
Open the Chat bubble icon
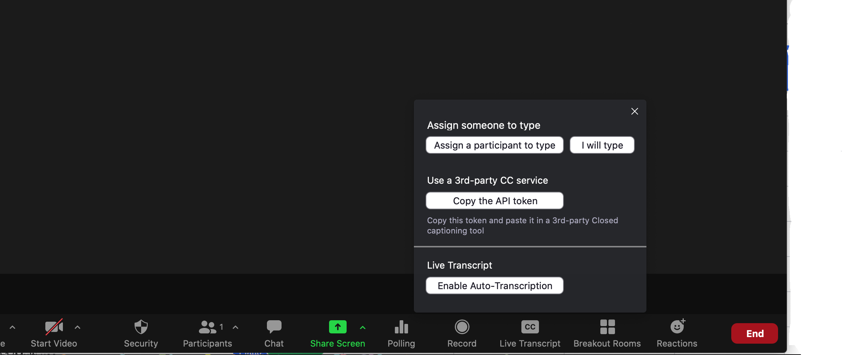click(274, 326)
